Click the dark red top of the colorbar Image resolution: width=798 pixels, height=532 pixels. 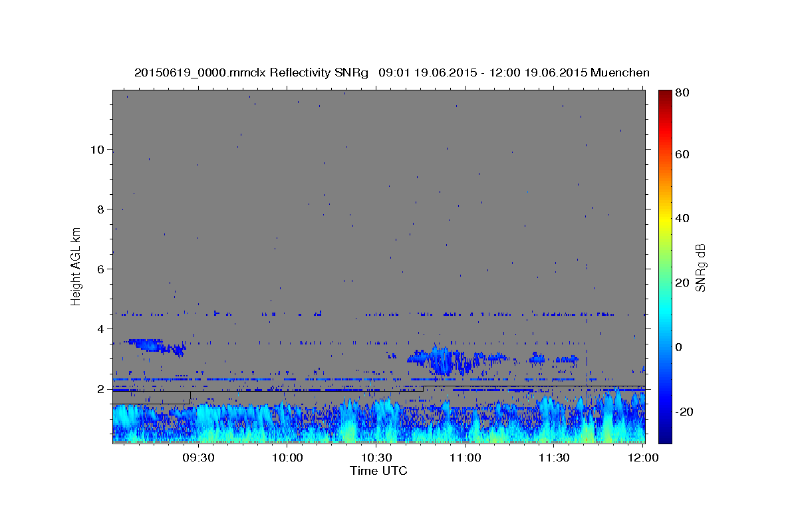point(664,94)
